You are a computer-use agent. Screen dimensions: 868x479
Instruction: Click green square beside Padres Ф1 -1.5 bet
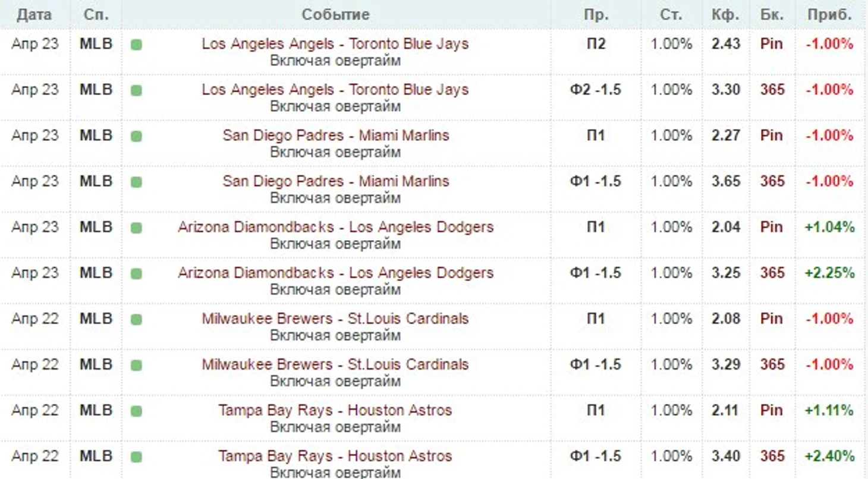136,182
